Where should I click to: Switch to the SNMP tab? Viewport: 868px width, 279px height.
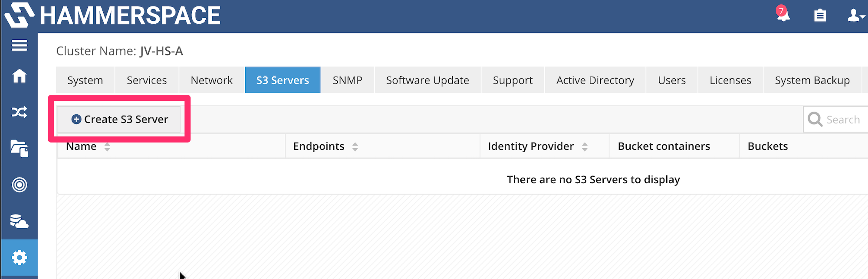pyautogui.click(x=347, y=80)
